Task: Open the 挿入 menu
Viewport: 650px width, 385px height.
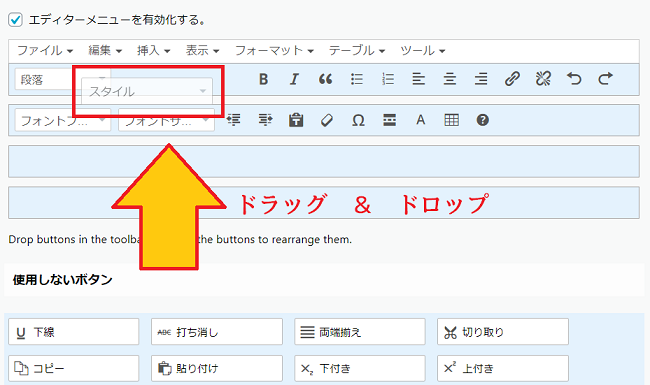Action: tap(153, 51)
